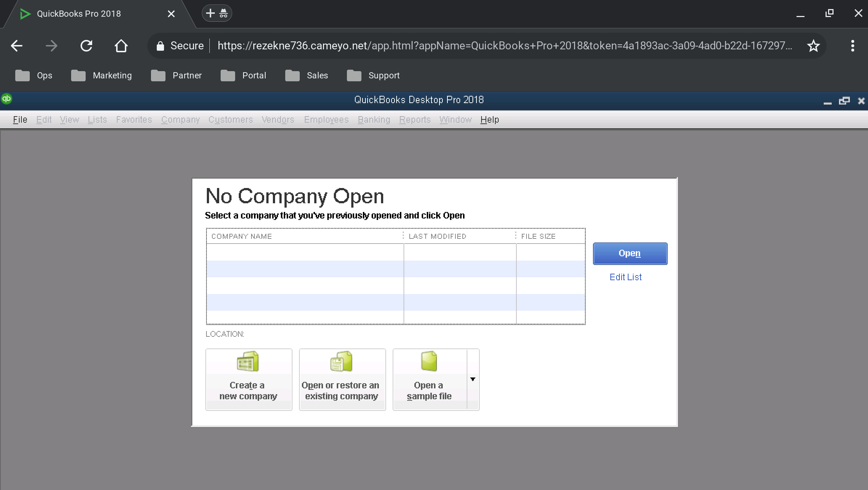Click the incognito icon beside new tab
Image resolution: width=868 pixels, height=490 pixels.
pyautogui.click(x=224, y=13)
